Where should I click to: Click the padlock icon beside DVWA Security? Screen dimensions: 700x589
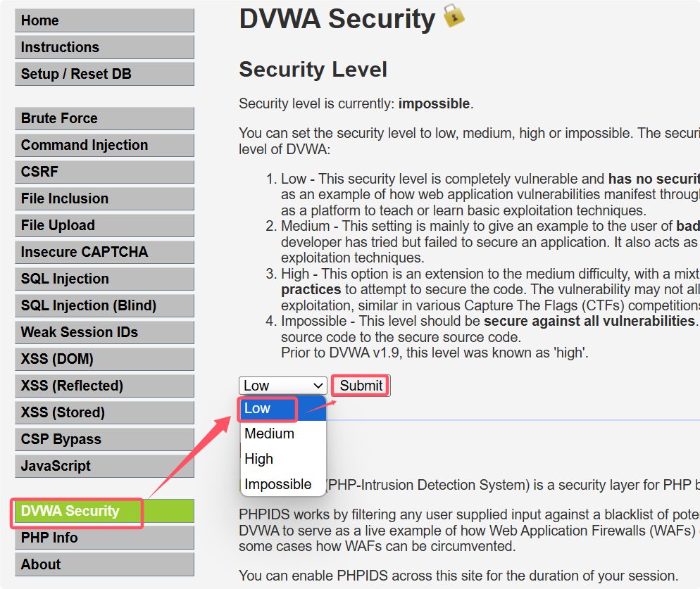[x=454, y=16]
